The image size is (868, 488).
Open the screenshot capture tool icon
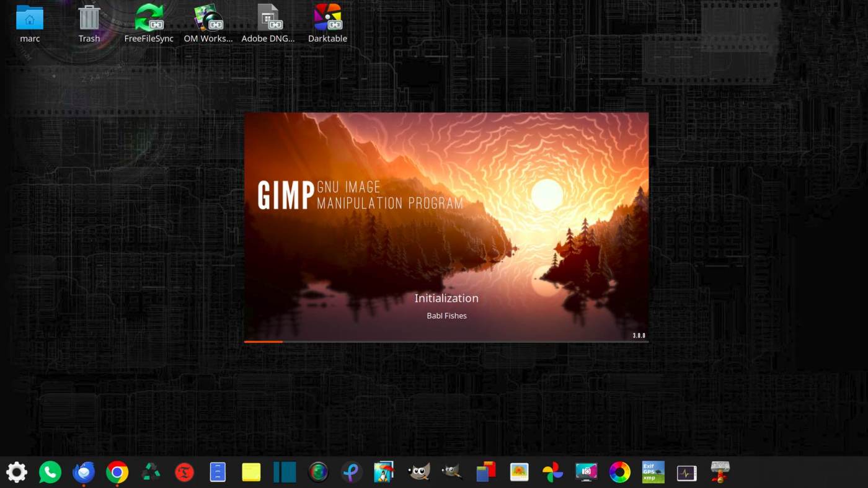click(586, 472)
